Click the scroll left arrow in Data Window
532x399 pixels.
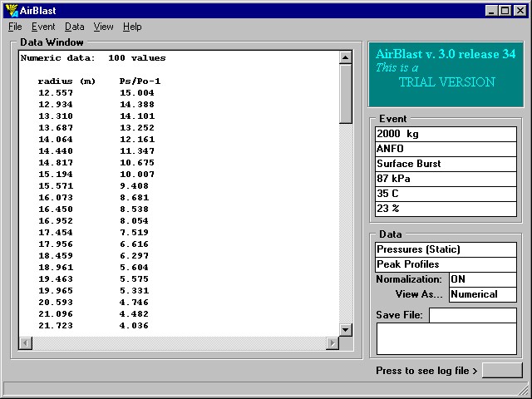tap(26, 343)
